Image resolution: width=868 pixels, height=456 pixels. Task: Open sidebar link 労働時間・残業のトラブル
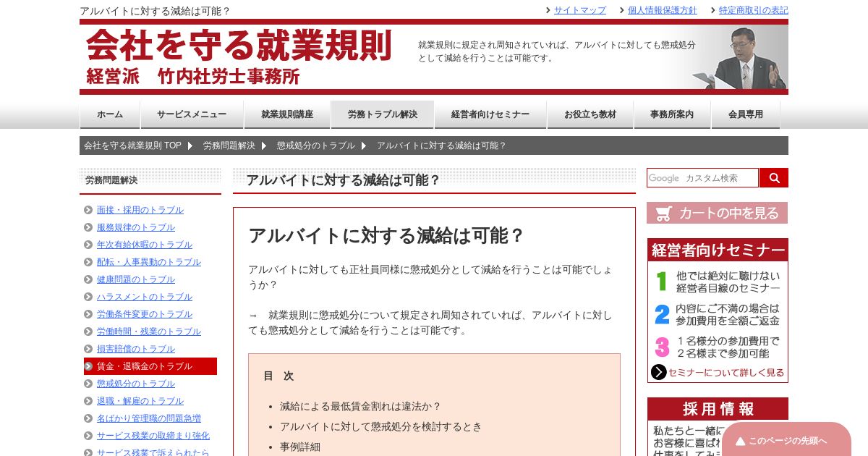pyautogui.click(x=149, y=332)
